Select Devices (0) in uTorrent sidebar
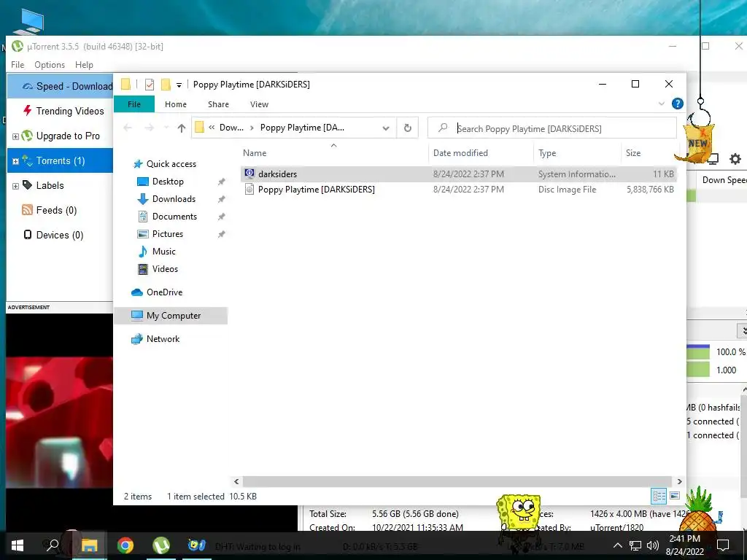This screenshot has width=747, height=560. [x=53, y=235]
